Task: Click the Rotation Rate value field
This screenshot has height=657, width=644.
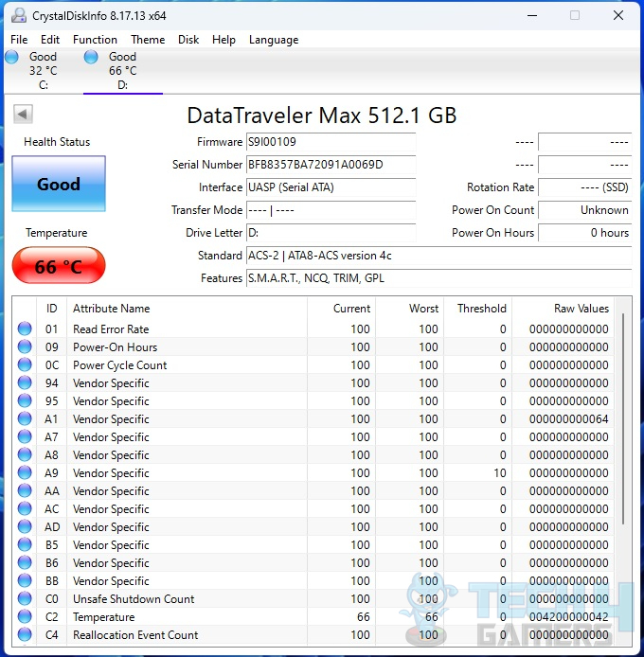Action: [585, 186]
